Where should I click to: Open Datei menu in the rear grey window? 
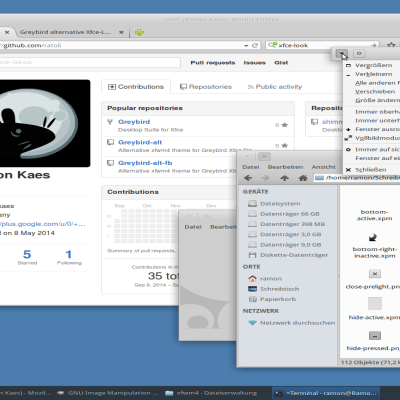(x=193, y=227)
